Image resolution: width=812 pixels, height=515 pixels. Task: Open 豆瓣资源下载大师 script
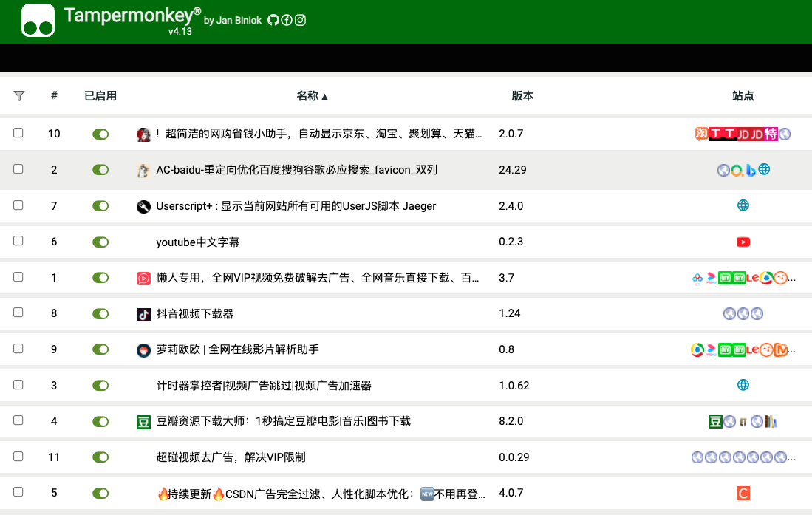[x=283, y=421]
